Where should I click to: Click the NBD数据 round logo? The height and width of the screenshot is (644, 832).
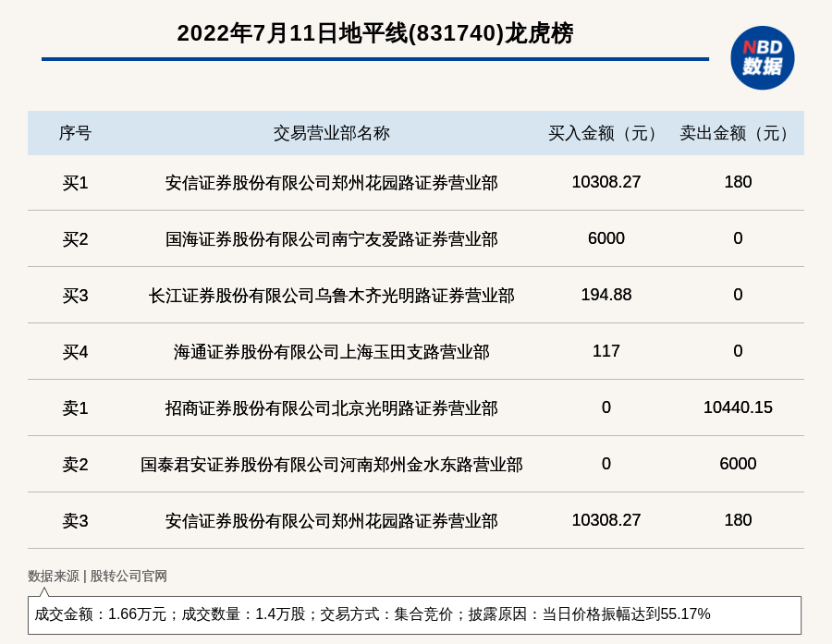pos(762,58)
